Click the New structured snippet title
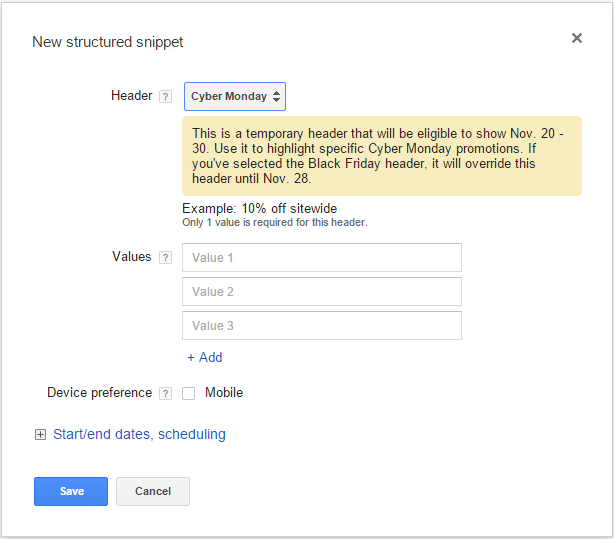 (x=108, y=42)
